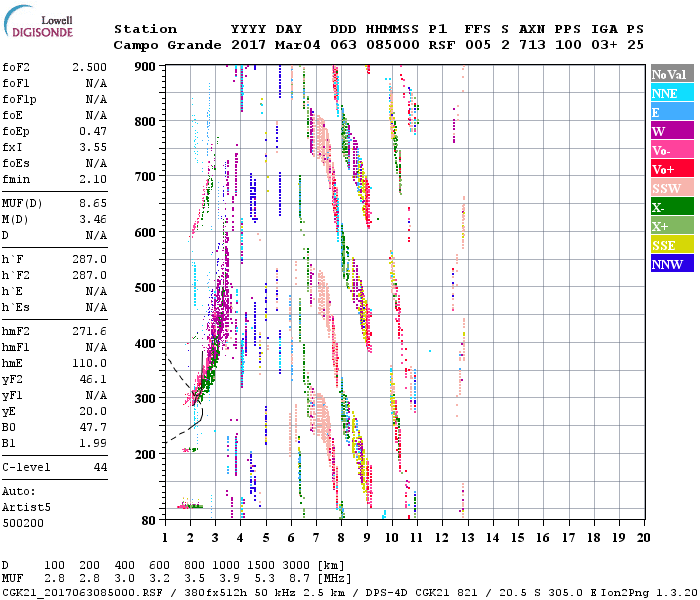Click the 500200 version number
The width and height of the screenshot is (700, 600).
(23, 524)
